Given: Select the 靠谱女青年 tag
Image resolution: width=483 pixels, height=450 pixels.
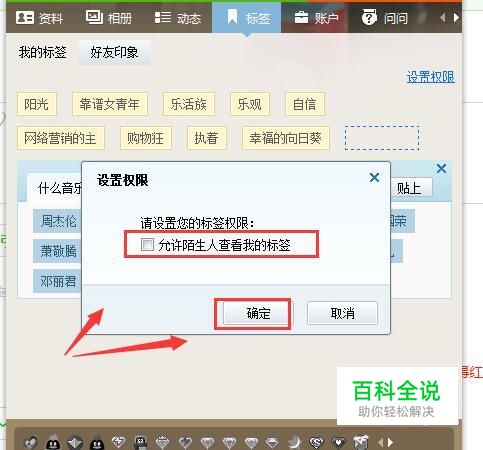Looking at the screenshot, I should tap(110, 104).
